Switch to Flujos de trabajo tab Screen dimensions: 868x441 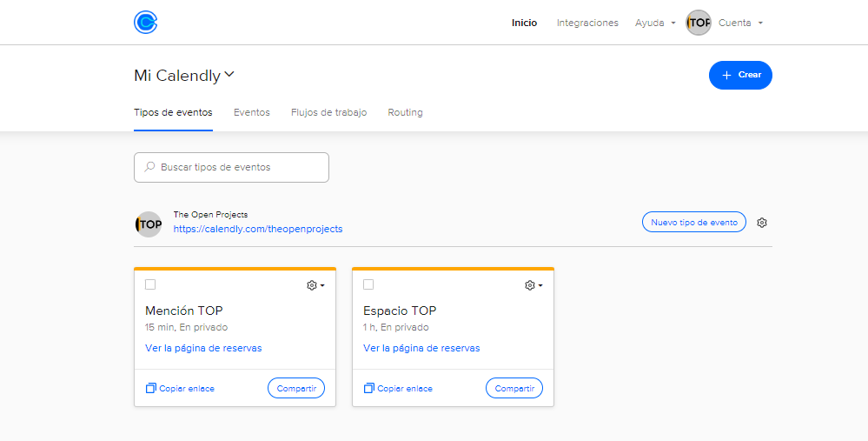click(x=328, y=112)
